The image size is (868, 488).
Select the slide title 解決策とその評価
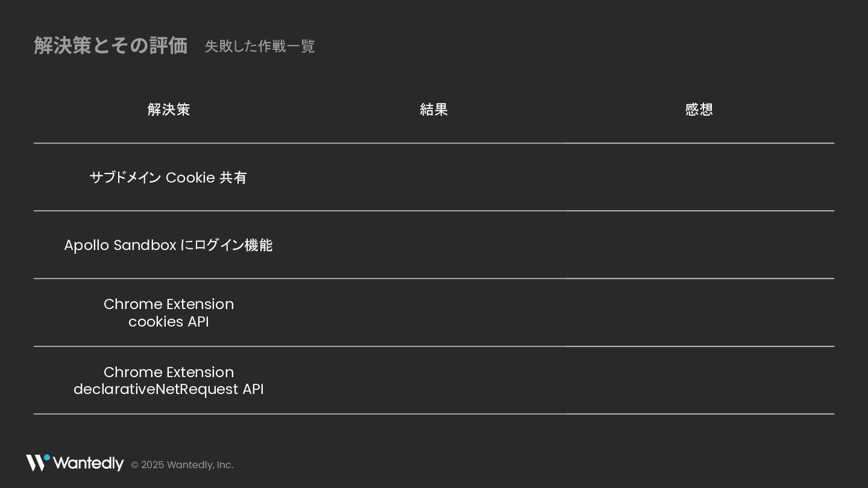click(x=111, y=45)
